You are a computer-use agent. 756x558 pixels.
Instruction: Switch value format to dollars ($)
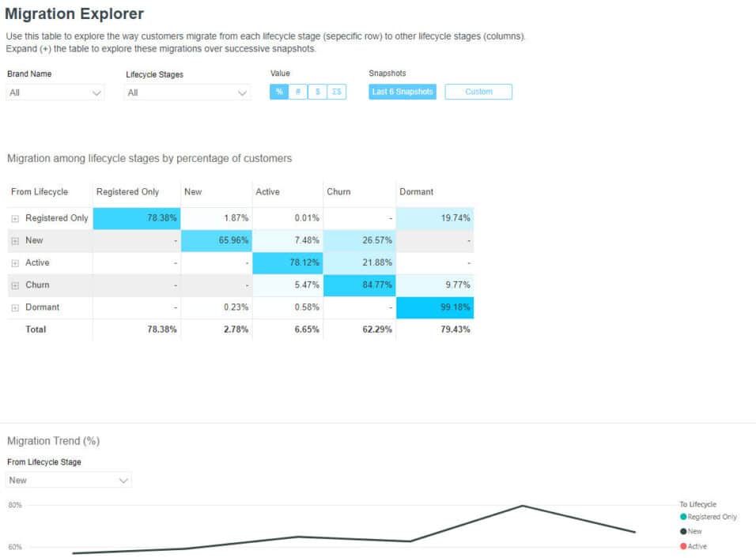pyautogui.click(x=316, y=92)
